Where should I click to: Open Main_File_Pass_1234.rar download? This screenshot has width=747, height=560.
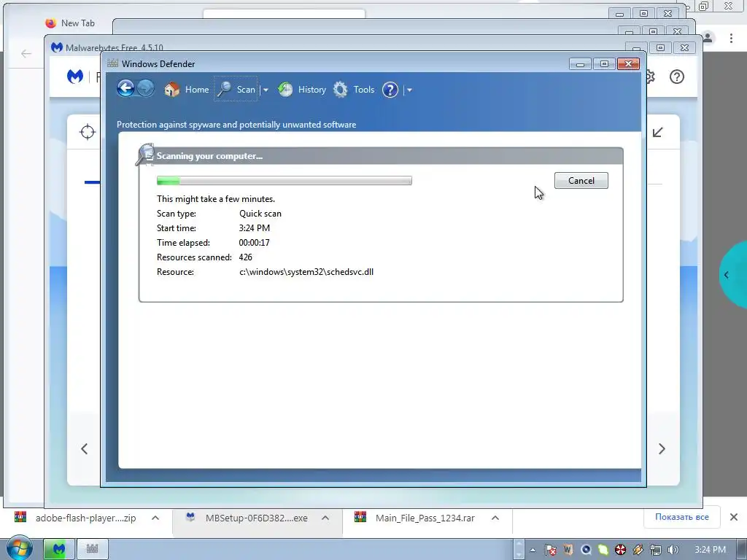pos(415,518)
